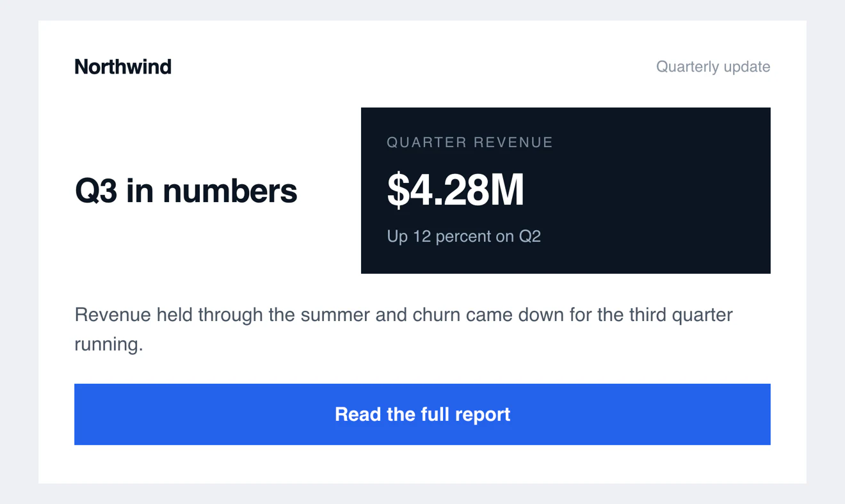The image size is (845, 504).
Task: Click Q2 in the revenue card subtext
Action: click(530, 237)
